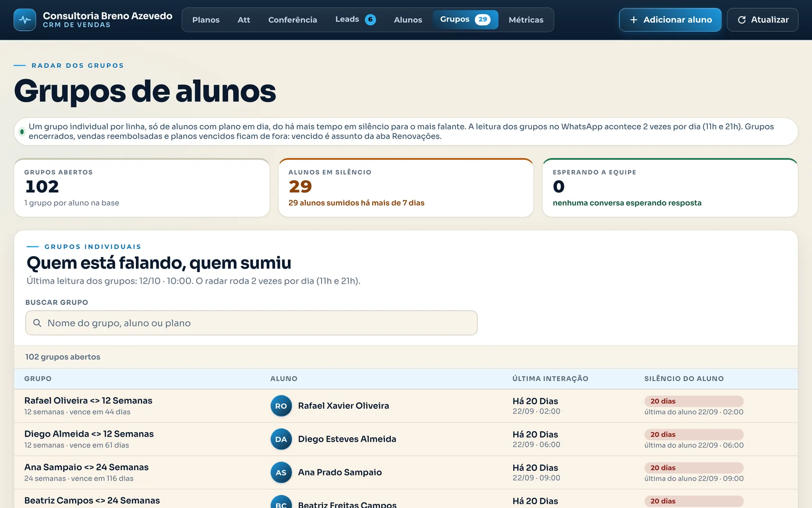
Task: Click Há 20 Dias in Rafael's row
Action: [x=535, y=401]
